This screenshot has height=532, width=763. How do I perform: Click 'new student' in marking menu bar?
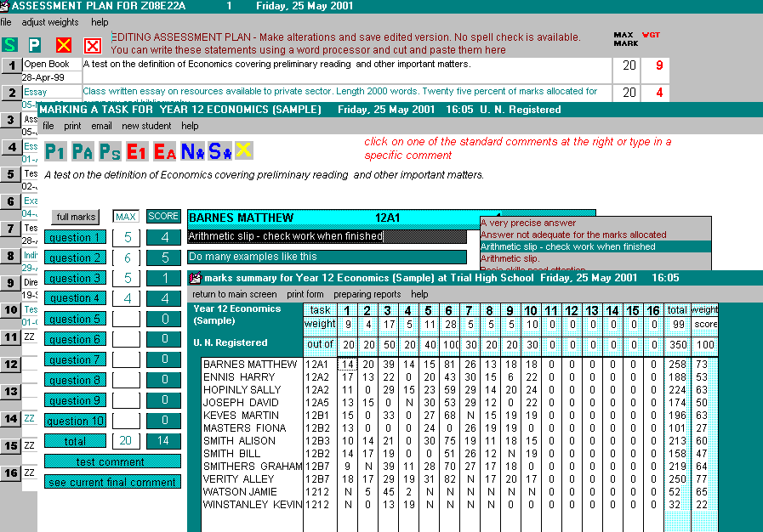146,126
